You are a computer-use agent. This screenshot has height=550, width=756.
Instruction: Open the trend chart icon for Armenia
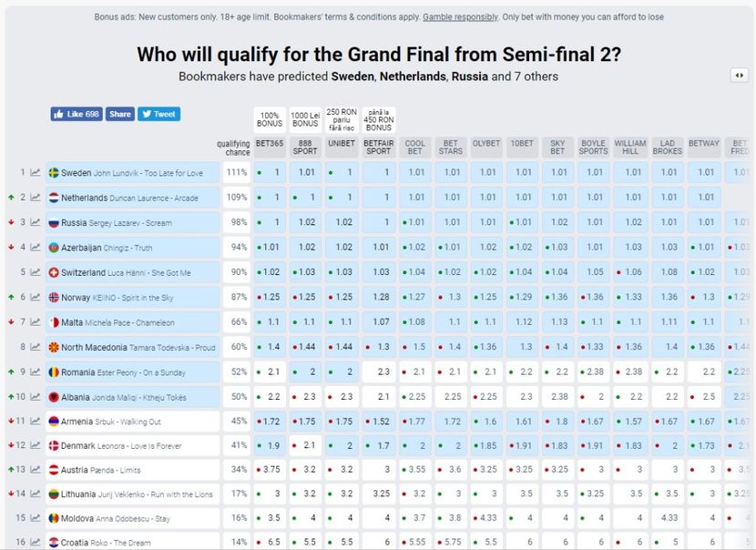(36, 422)
